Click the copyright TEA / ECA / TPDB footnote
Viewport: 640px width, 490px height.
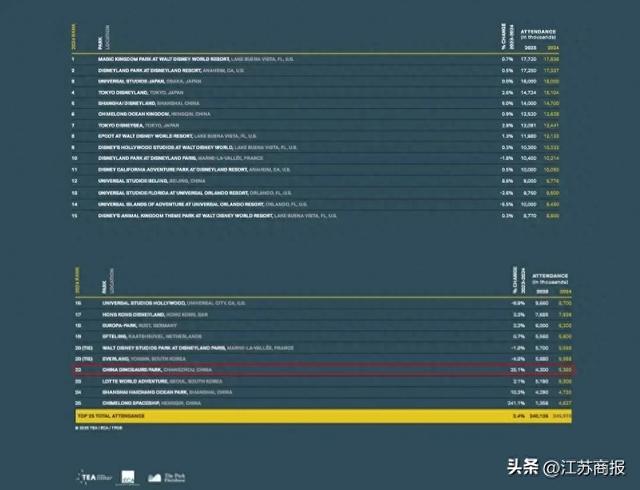pos(99,428)
